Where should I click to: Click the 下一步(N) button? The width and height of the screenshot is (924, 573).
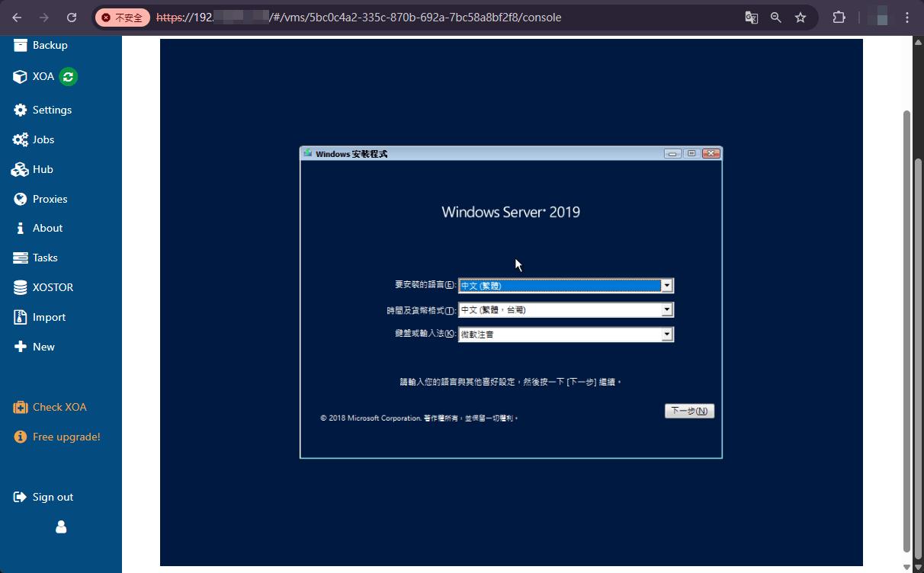[689, 411]
